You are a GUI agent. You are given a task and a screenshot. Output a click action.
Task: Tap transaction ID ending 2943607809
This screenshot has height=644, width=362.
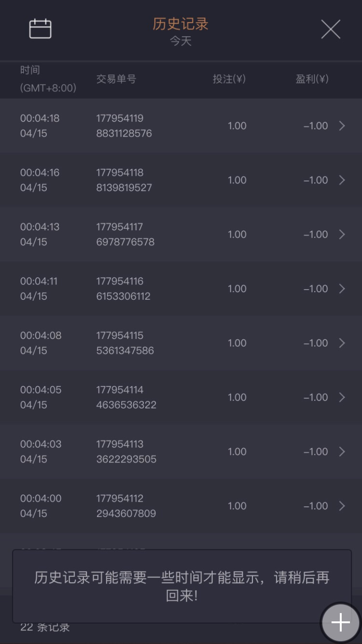[126, 506]
